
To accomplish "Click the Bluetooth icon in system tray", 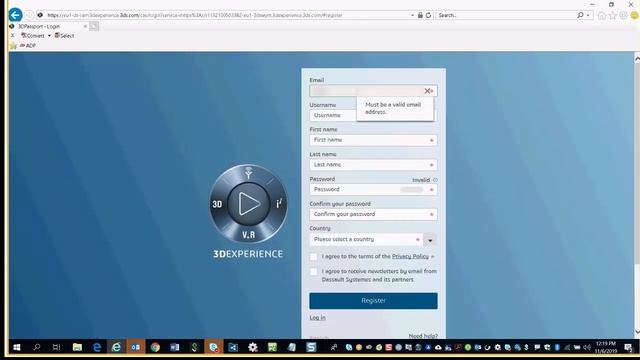I will pyautogui.click(x=557, y=347).
